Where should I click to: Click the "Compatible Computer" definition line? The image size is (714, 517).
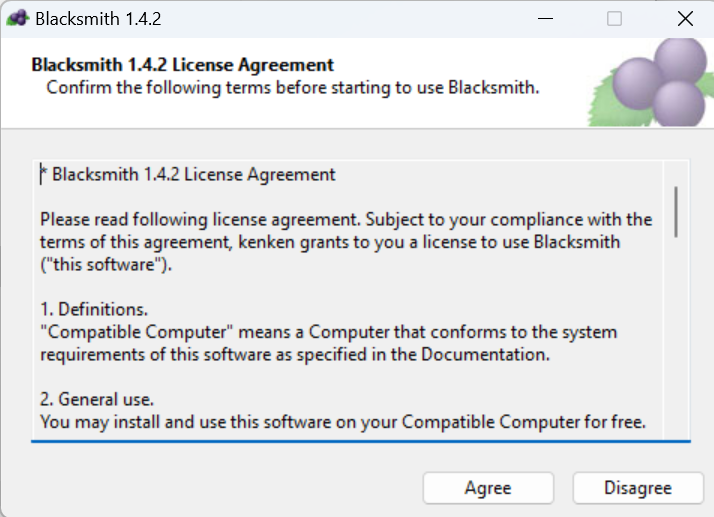point(328,332)
